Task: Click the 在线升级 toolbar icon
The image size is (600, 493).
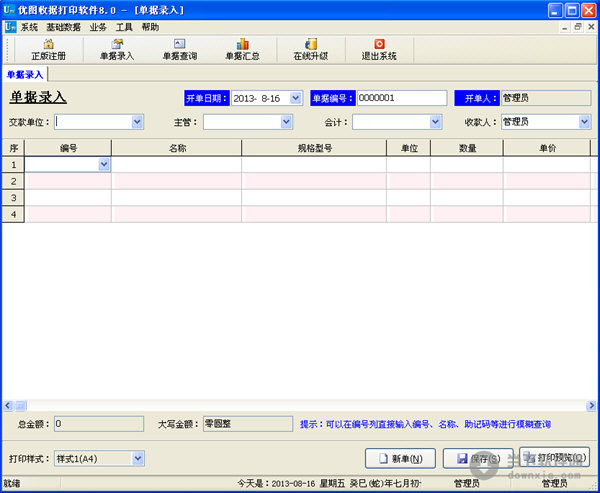Action: [x=310, y=49]
